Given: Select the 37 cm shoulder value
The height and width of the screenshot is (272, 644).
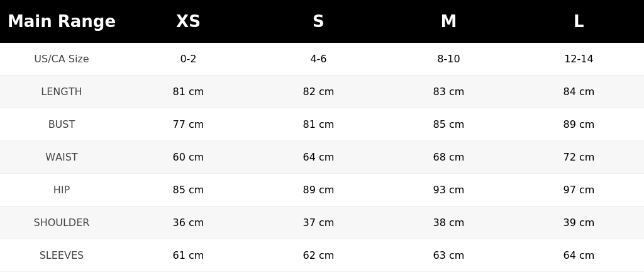Looking at the screenshot, I should pyautogui.click(x=318, y=223).
